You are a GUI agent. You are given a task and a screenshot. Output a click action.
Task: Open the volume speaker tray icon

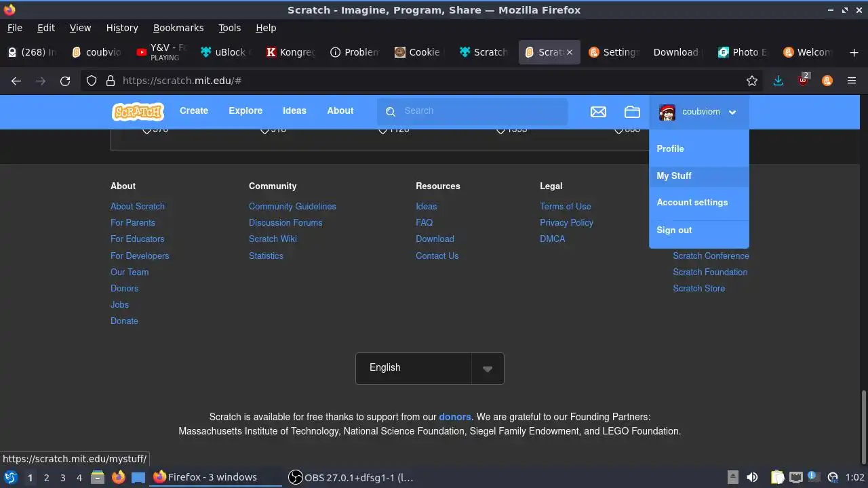click(x=752, y=477)
